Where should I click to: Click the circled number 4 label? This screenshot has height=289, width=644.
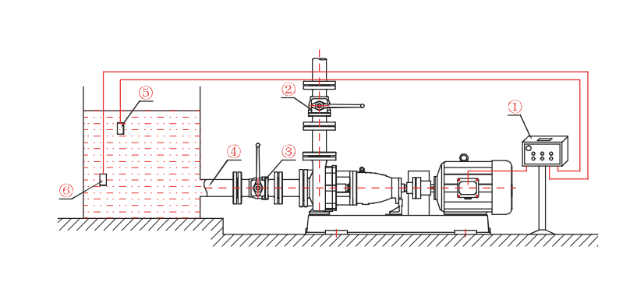(233, 152)
